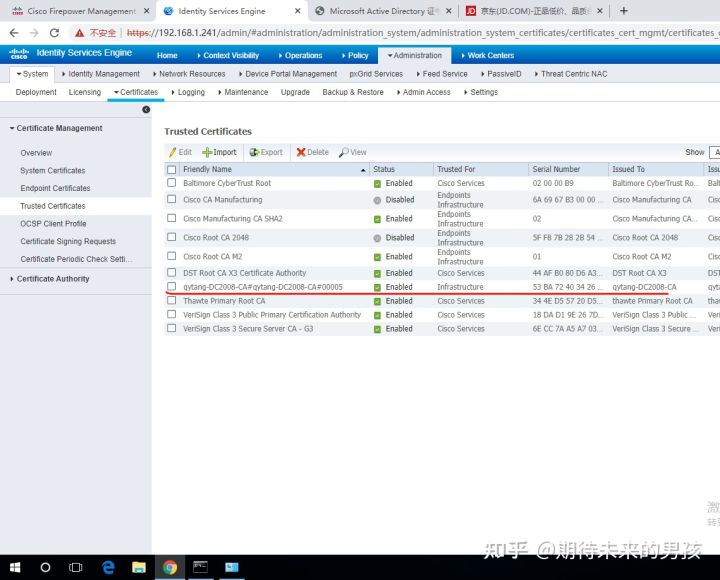Open a new browser tab with plus icon
The image size is (720, 580).
(624, 11)
